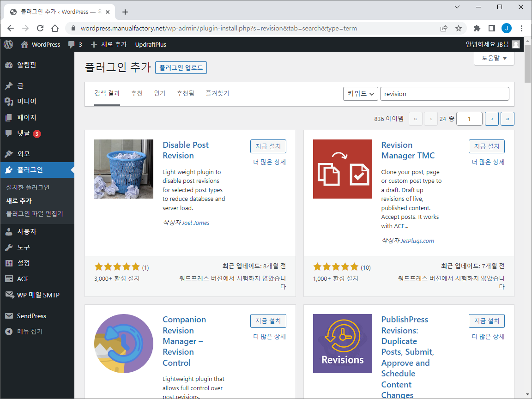The height and width of the screenshot is (399, 532).
Task: Bookmark this page with the star icon
Action: pyautogui.click(x=459, y=28)
